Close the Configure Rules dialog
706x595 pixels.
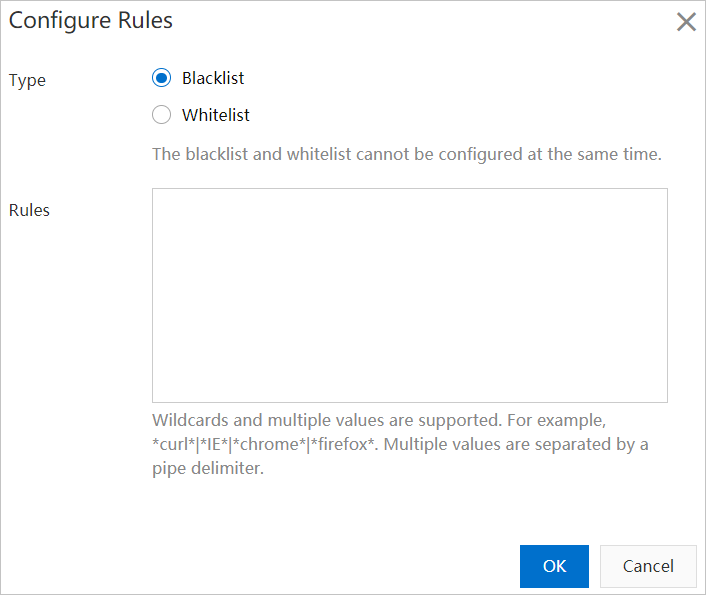click(x=686, y=22)
